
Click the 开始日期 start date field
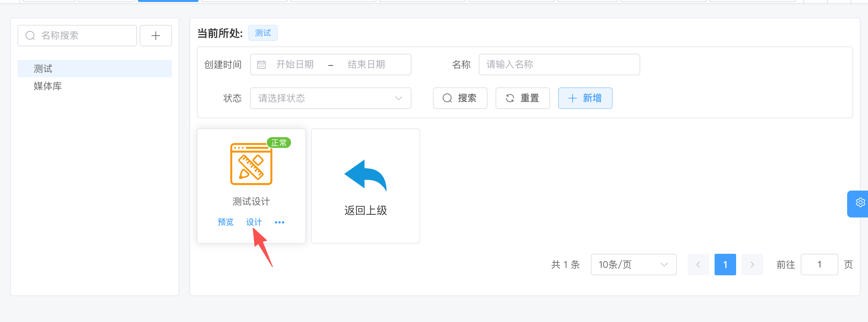295,65
